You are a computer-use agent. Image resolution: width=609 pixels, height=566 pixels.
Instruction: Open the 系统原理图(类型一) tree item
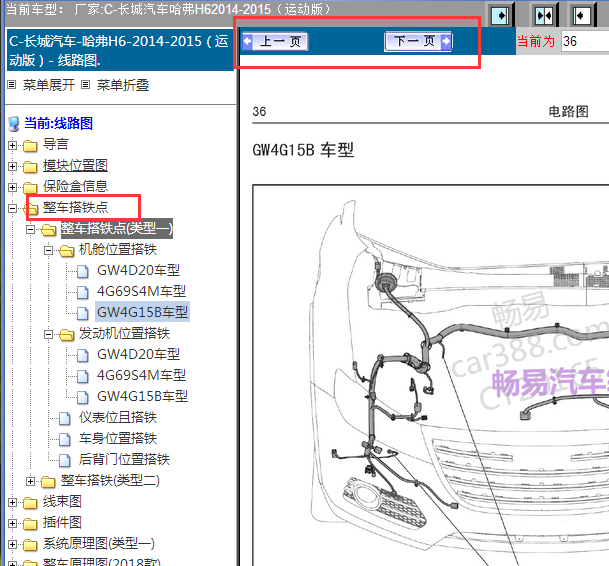click(x=99, y=543)
